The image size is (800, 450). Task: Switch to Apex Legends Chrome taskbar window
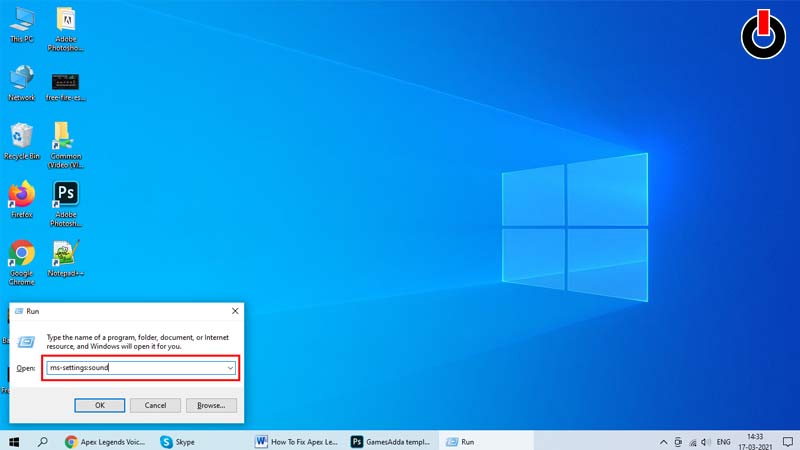click(105, 441)
